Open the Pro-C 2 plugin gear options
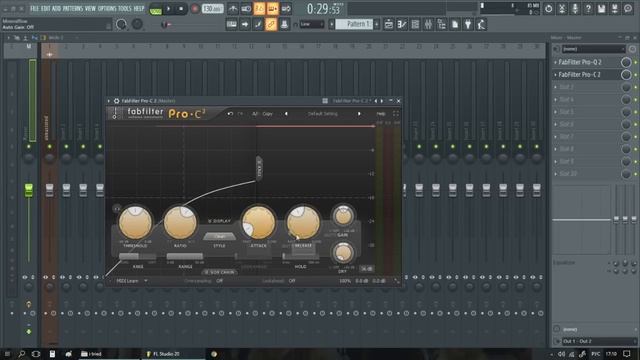 tap(116, 101)
